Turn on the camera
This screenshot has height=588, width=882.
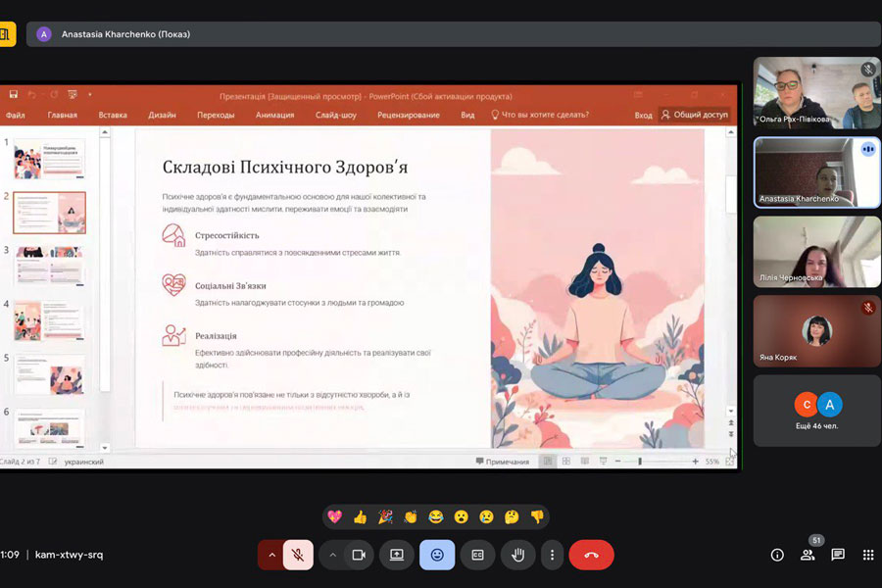[359, 555]
